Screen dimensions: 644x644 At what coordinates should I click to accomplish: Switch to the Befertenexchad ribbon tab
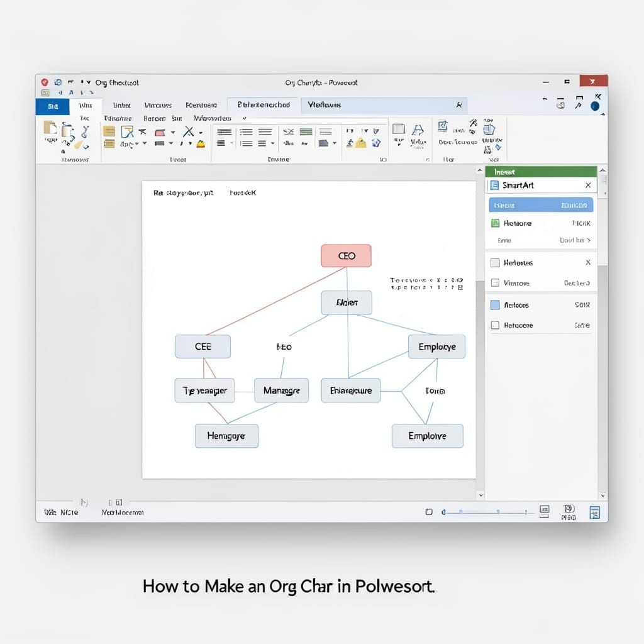coord(264,105)
